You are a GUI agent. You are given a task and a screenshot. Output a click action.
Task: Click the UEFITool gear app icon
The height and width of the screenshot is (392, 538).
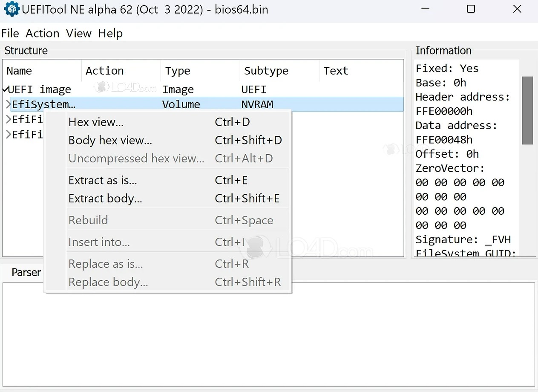coord(12,9)
